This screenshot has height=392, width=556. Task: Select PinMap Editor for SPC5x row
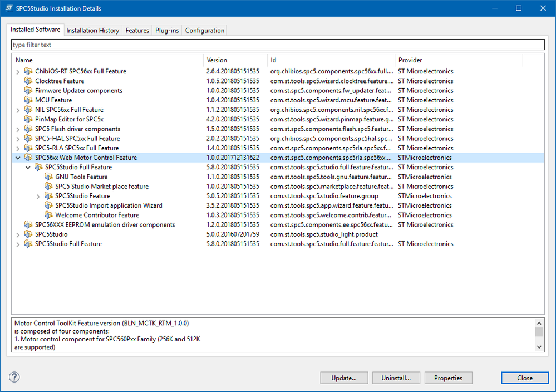point(278,119)
